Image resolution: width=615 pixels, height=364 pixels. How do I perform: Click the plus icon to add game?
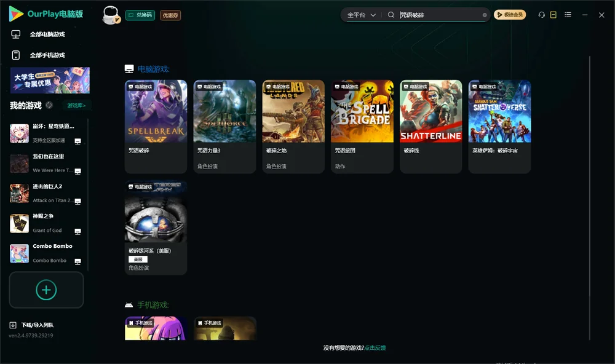pos(46,290)
